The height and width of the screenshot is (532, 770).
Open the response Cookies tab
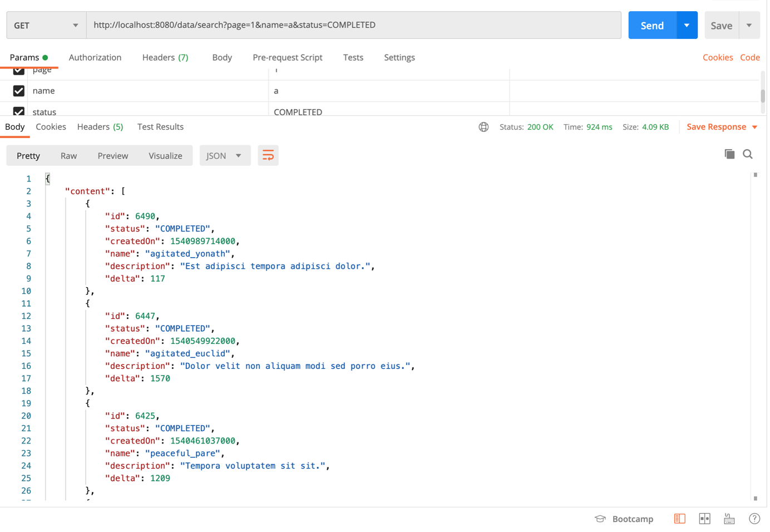click(x=51, y=127)
